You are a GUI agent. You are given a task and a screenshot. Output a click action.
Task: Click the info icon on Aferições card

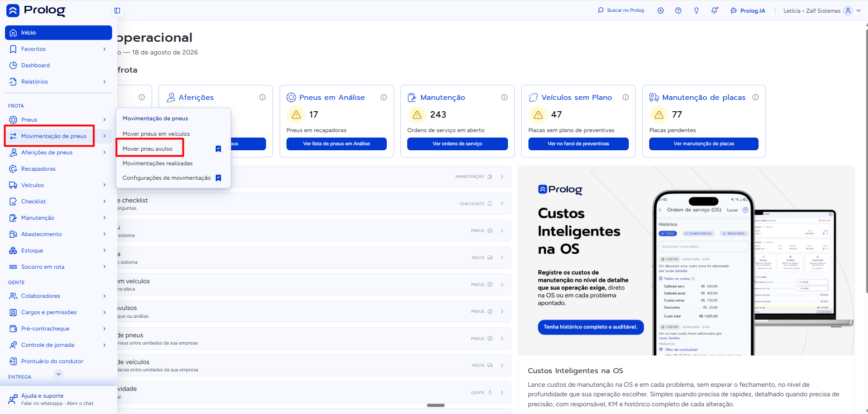point(262,97)
